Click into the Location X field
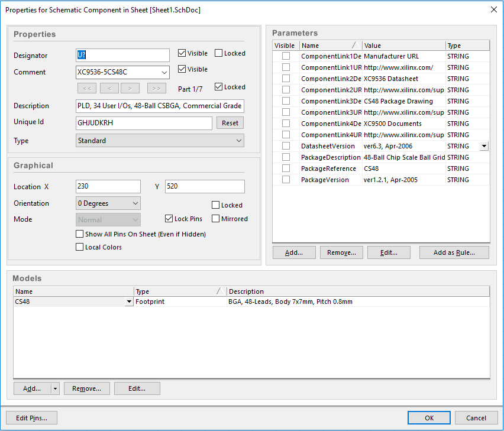Screen dimensions: 504x431 (108, 187)
